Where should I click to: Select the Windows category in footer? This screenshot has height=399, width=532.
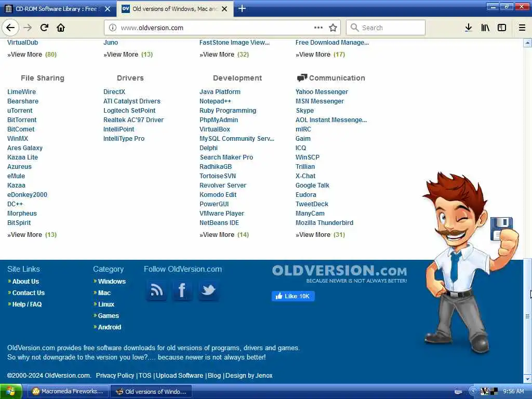click(x=112, y=282)
